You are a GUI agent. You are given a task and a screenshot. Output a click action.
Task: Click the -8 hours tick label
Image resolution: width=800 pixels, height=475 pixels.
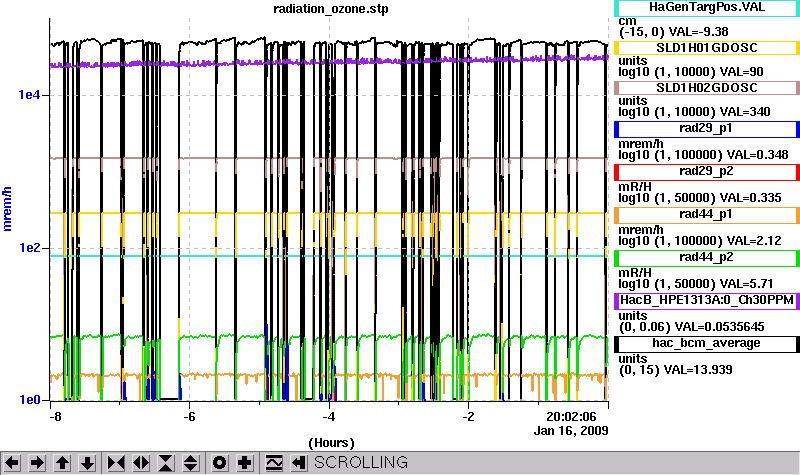[55, 417]
